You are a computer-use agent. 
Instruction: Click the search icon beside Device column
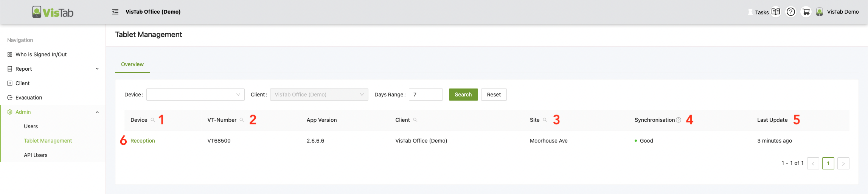click(153, 120)
